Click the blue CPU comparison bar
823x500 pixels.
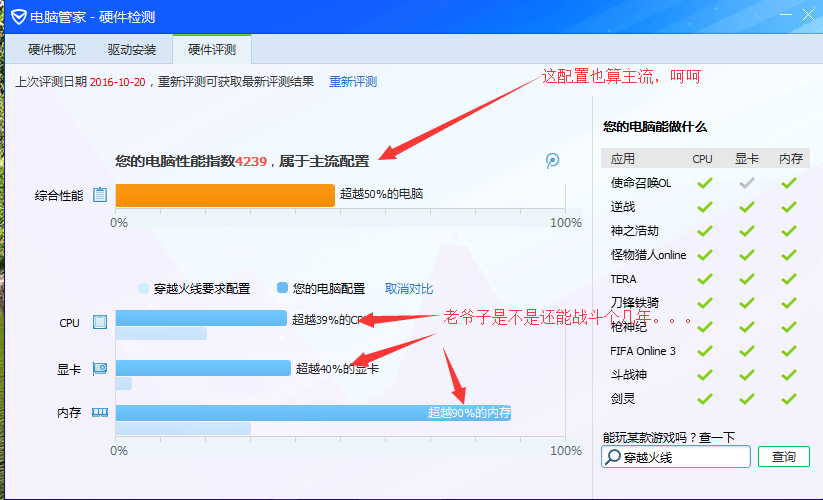click(201, 318)
